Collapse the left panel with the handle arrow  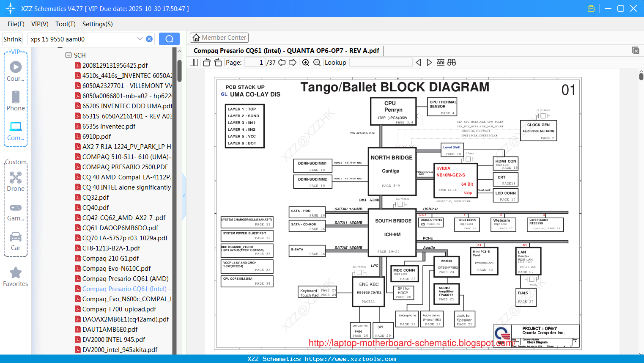point(184,196)
